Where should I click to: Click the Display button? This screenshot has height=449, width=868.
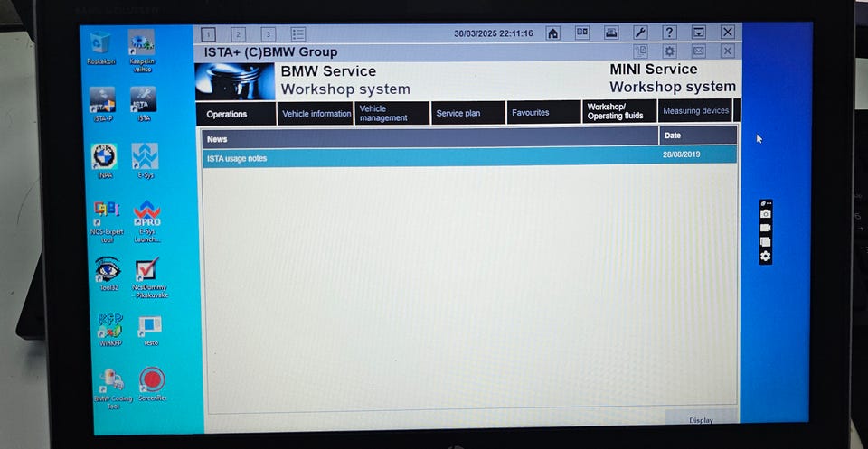(701, 420)
